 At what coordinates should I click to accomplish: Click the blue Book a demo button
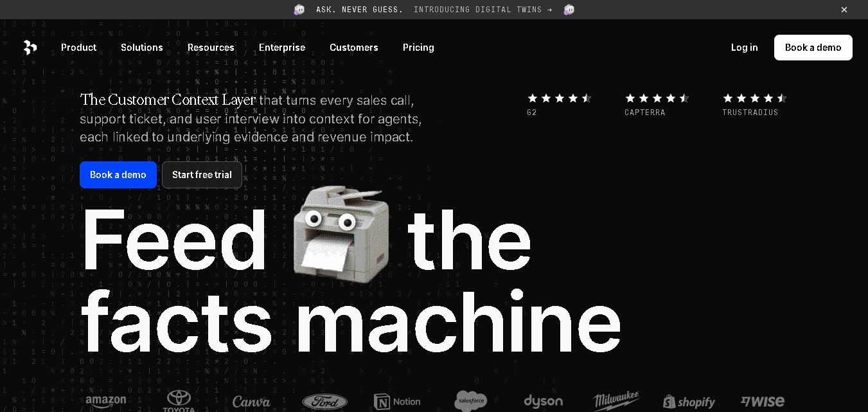click(x=118, y=175)
